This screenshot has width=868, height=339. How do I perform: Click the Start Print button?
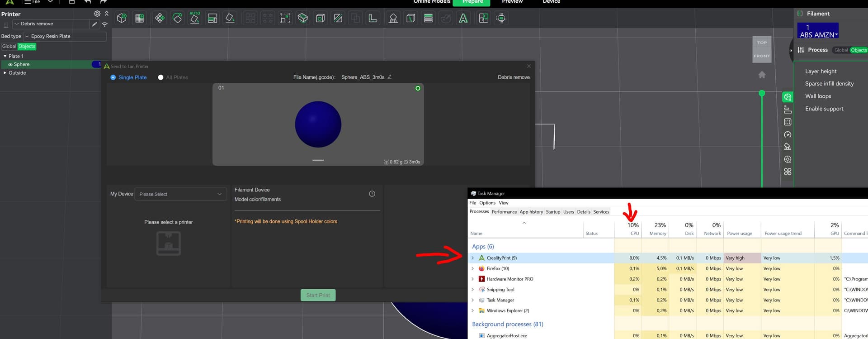tap(318, 295)
